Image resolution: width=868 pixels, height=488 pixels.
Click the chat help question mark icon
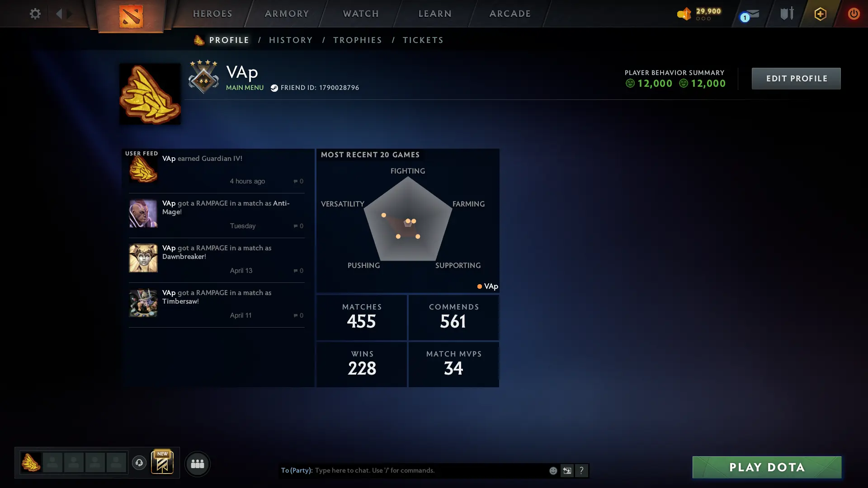[x=581, y=470]
